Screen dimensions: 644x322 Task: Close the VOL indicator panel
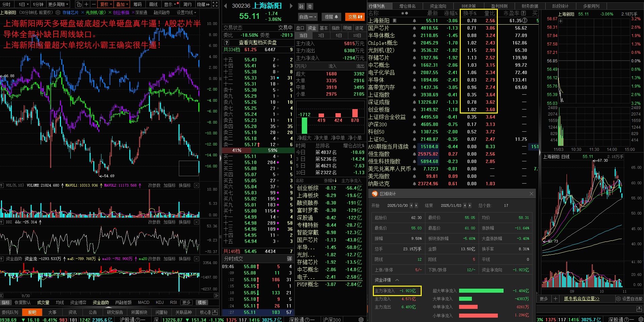[x=197, y=185]
